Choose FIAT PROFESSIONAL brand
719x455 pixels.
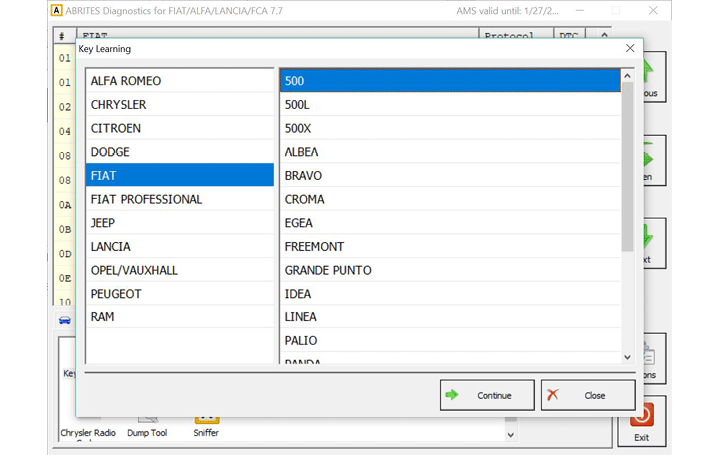(179, 199)
